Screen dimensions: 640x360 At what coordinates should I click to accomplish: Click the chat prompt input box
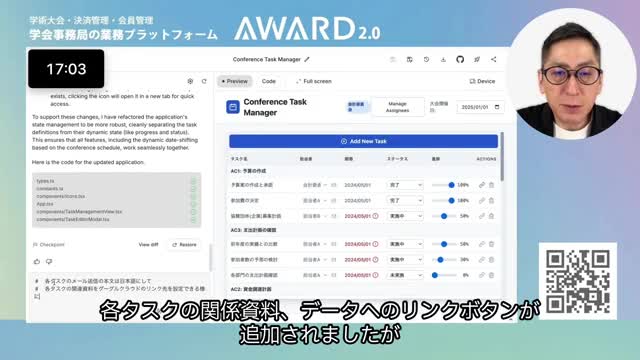121,289
